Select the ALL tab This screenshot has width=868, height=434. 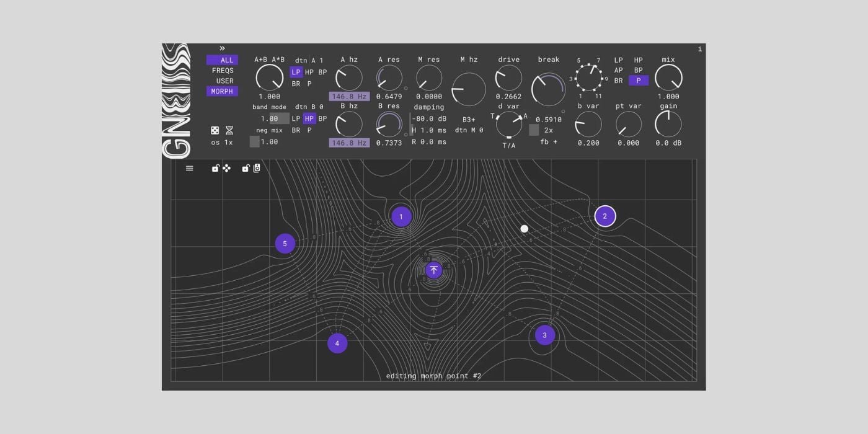222,60
